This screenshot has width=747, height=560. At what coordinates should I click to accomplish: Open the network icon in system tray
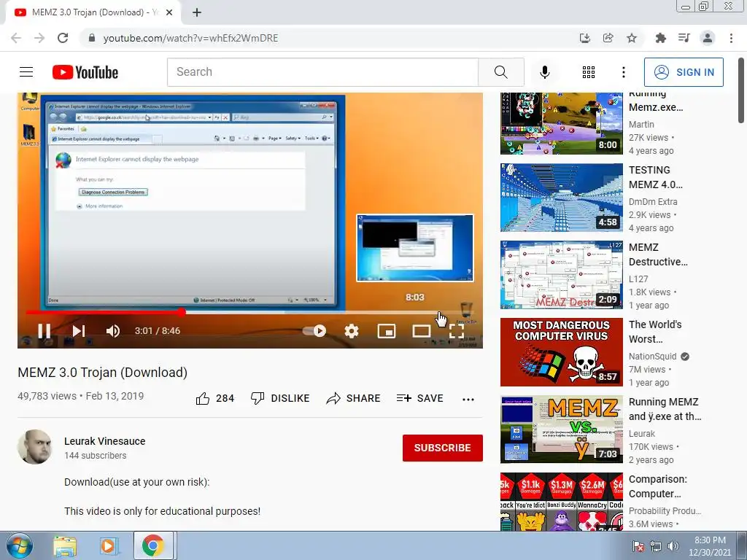[656, 545]
